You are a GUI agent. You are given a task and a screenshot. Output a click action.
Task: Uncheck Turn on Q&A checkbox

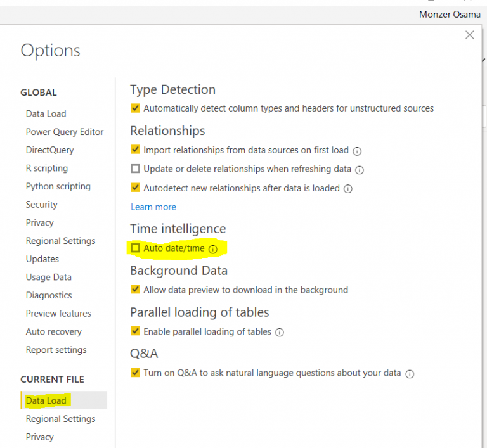[135, 373]
